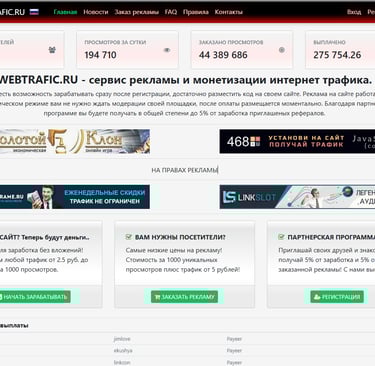Click Payeer cell in jimlove row

(234, 339)
